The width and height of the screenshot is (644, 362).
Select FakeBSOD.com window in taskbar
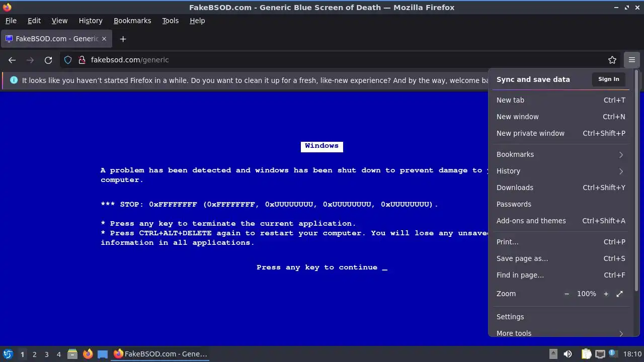161,354
